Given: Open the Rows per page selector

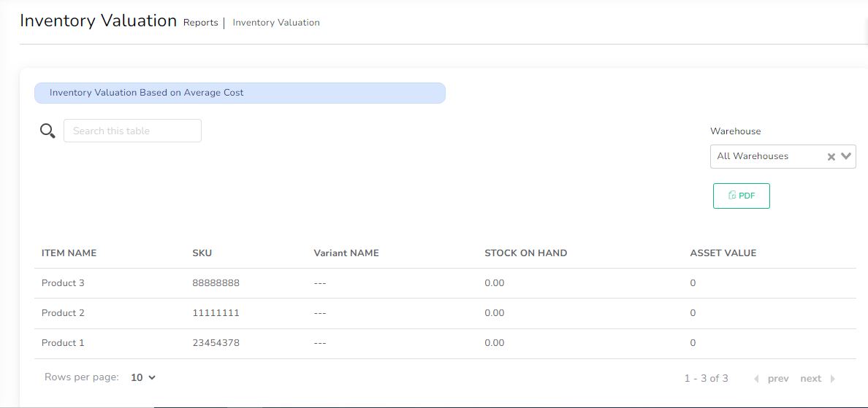Looking at the screenshot, I should pos(143,377).
